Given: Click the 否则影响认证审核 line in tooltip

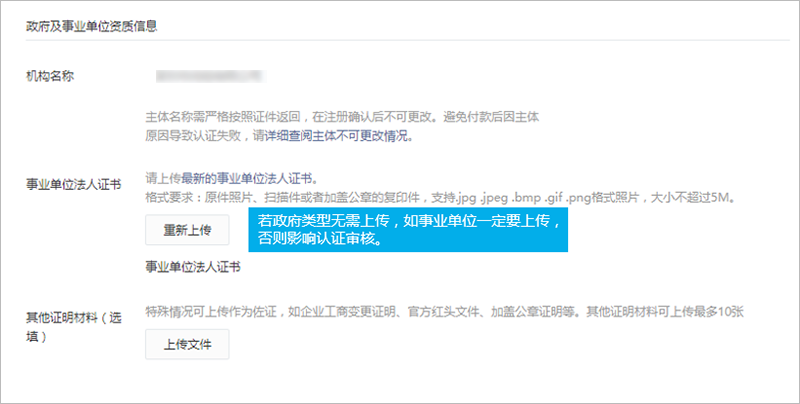Looking at the screenshot, I should [x=321, y=239].
